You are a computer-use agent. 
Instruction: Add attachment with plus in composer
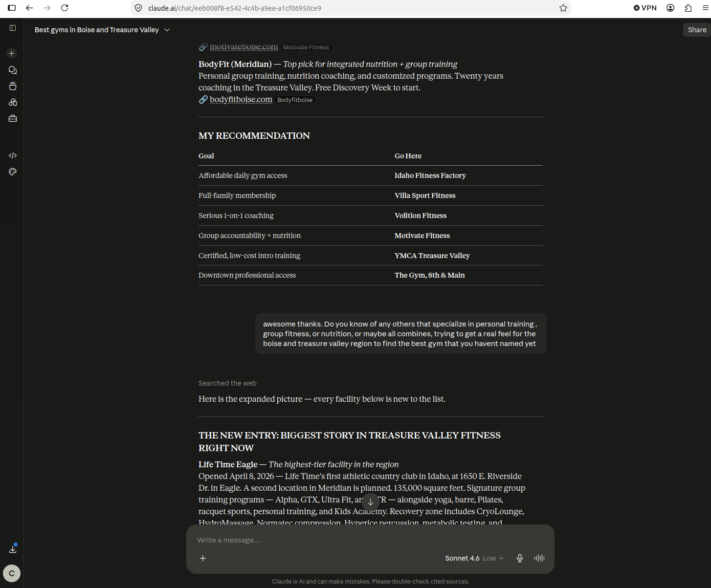[203, 558]
